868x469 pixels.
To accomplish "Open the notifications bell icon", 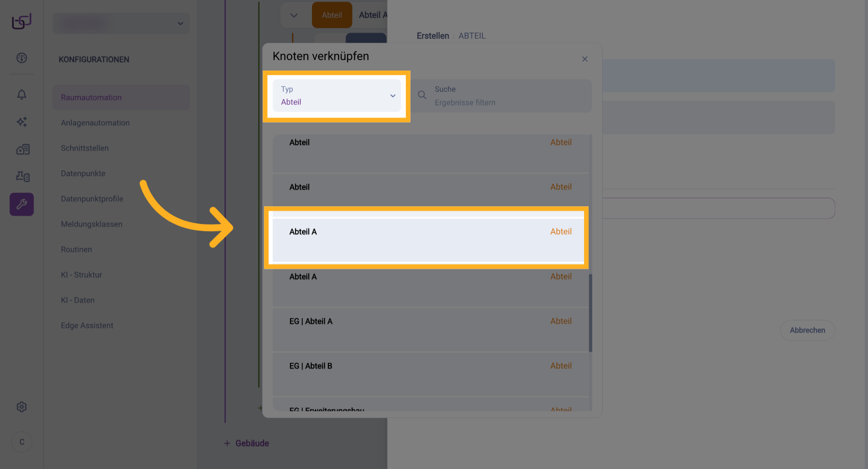I will coord(22,95).
